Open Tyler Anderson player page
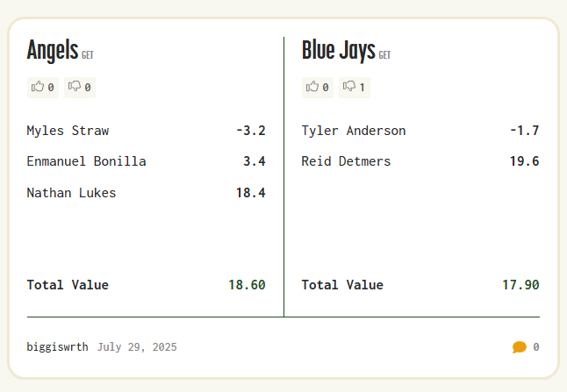The height and width of the screenshot is (392, 567). tap(354, 131)
